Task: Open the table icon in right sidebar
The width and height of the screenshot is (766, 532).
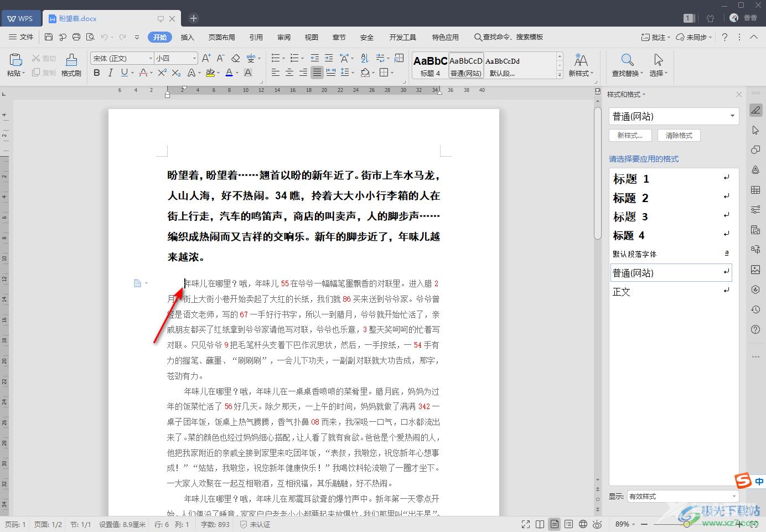Action: [755, 190]
